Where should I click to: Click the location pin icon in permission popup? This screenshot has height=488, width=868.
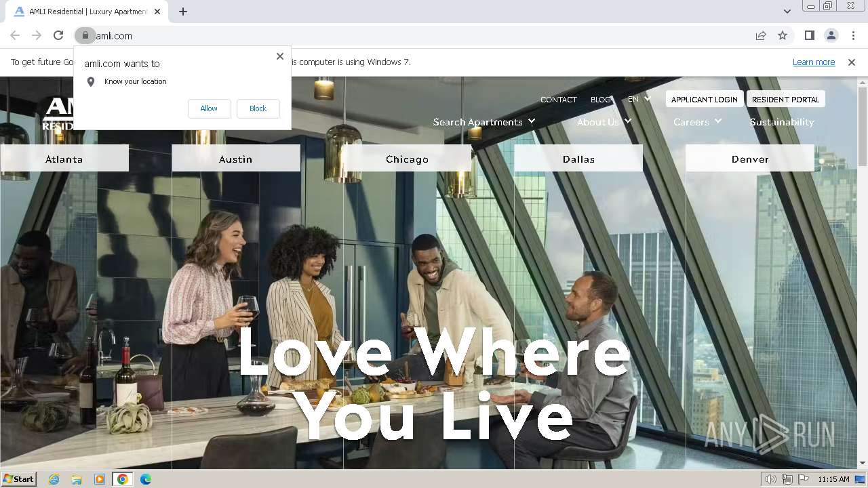click(91, 81)
